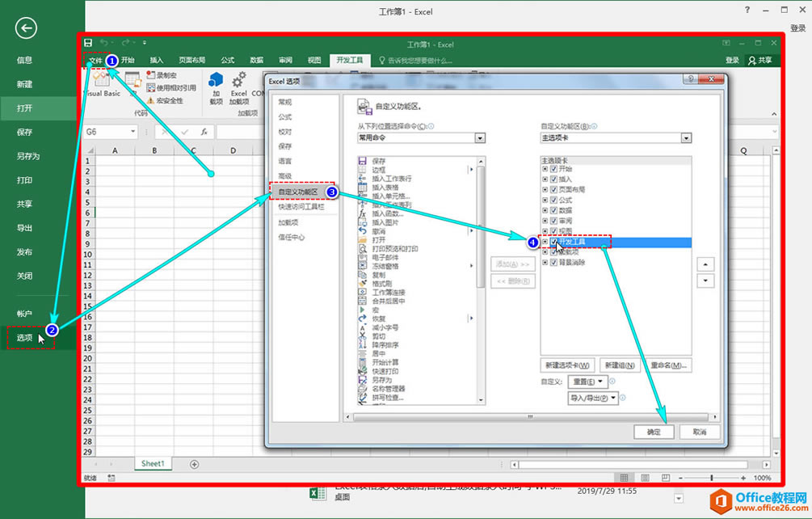
Task: Click the zoom slider in the status bar
Action: [x=712, y=478]
